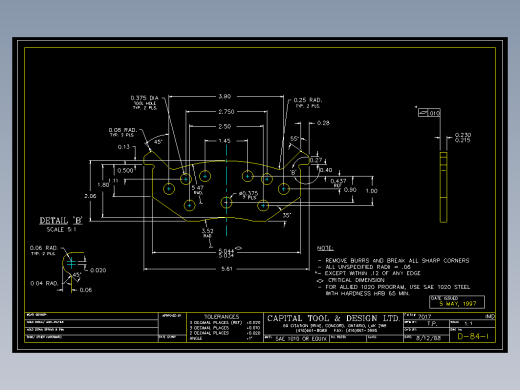
Task: Select note 'WITH HARDNESS HRB 65 MIN.'
Action: [368, 294]
